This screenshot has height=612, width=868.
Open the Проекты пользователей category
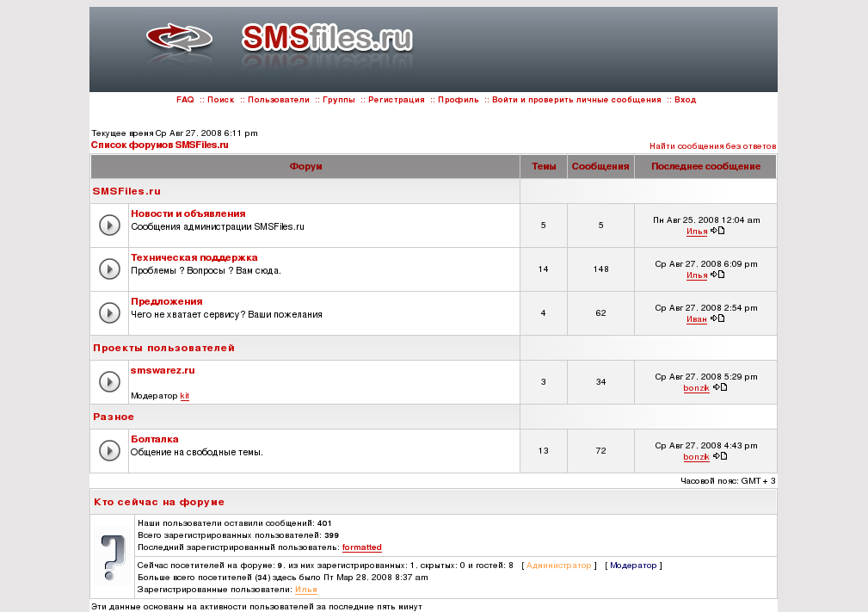pos(163,348)
